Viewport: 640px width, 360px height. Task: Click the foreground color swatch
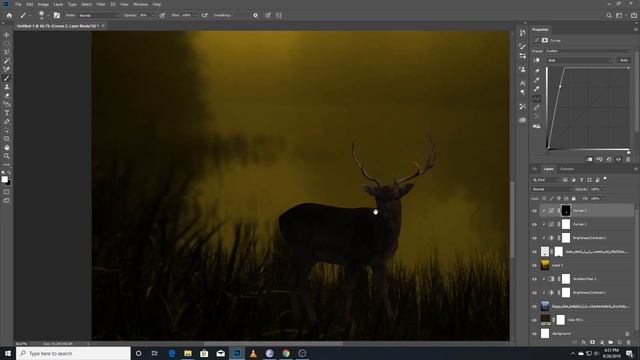coord(4,179)
